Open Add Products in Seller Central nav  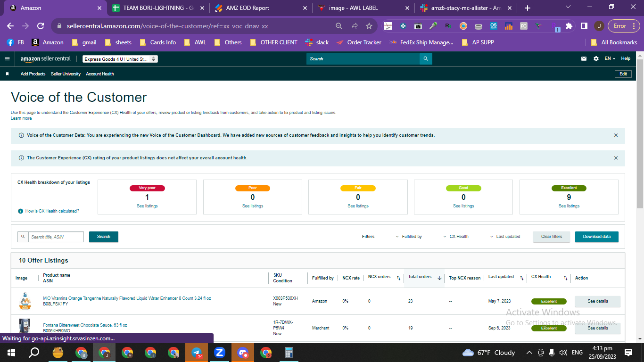33,74
